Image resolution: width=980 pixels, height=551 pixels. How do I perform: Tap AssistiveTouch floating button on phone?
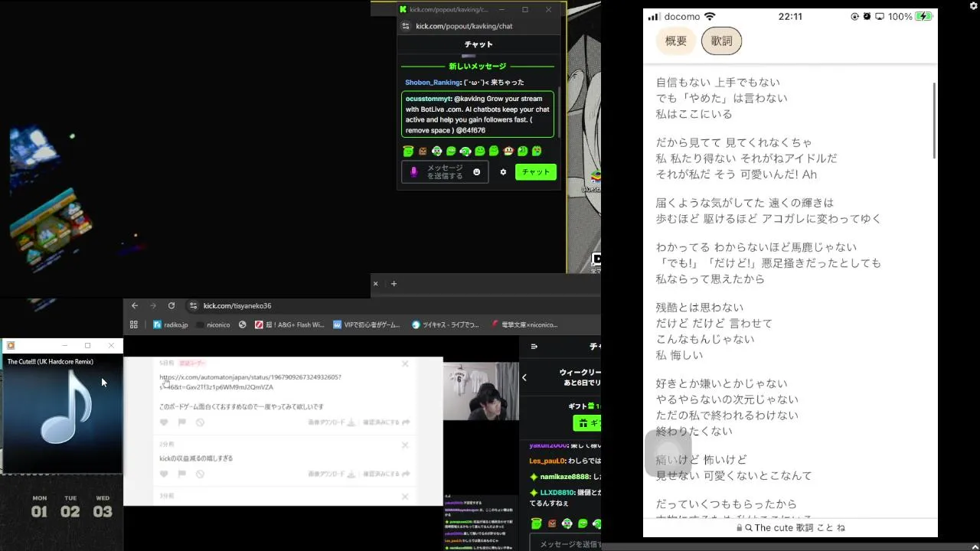pos(668,453)
